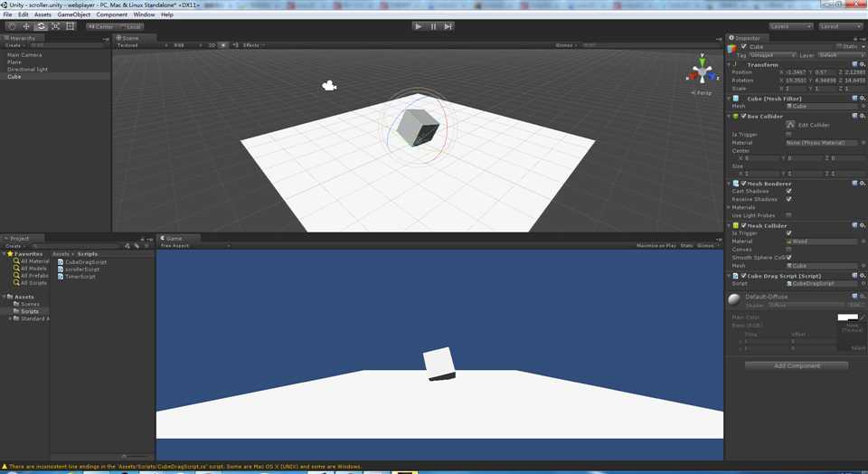The image size is (868, 474).
Task: Uncheck Cast Shadows
Action: click(x=788, y=191)
